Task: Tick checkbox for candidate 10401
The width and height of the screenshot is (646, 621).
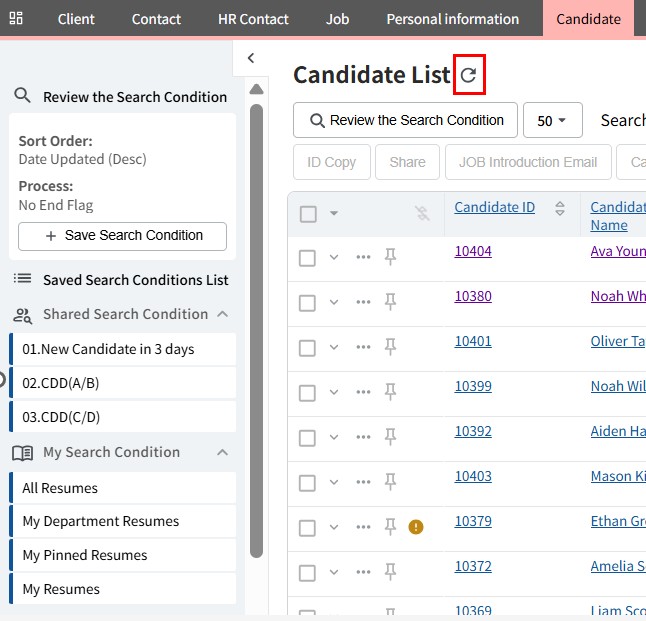Action: coord(308,347)
